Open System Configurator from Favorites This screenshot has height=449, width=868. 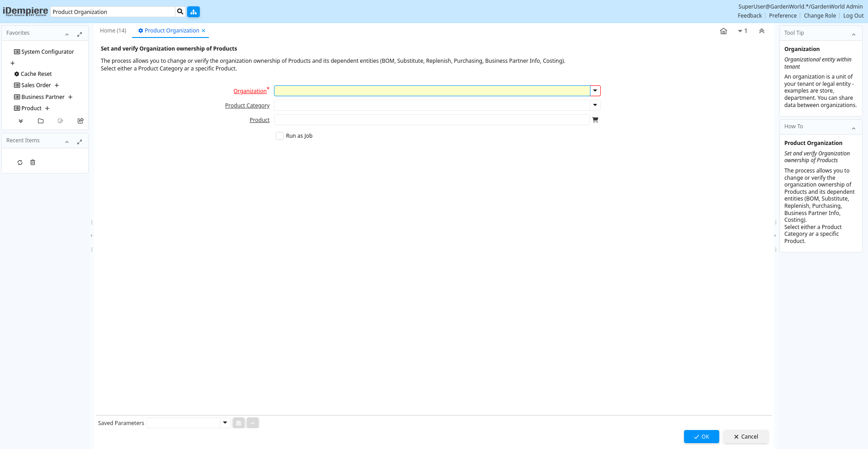pos(47,52)
